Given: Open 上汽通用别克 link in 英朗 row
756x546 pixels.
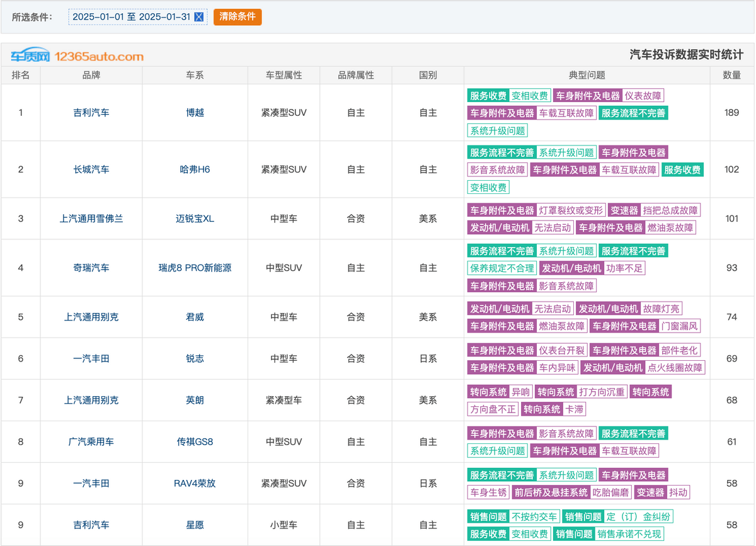Looking at the screenshot, I should (91, 400).
